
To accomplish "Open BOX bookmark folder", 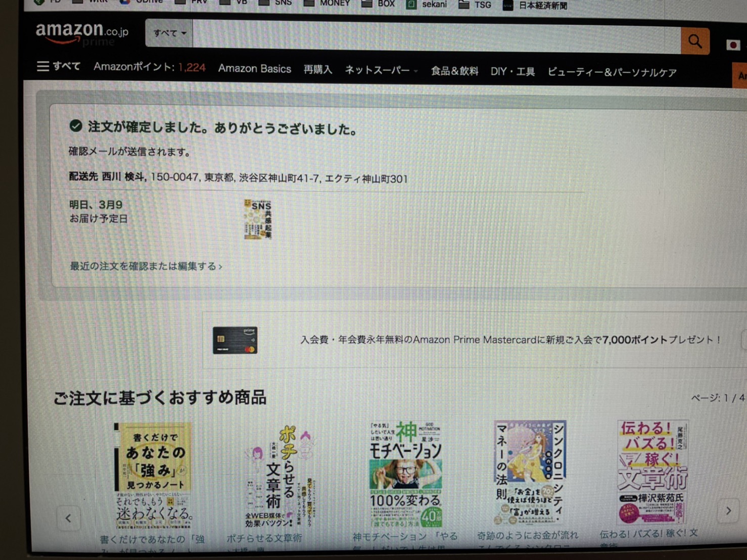I will (378, 4).
